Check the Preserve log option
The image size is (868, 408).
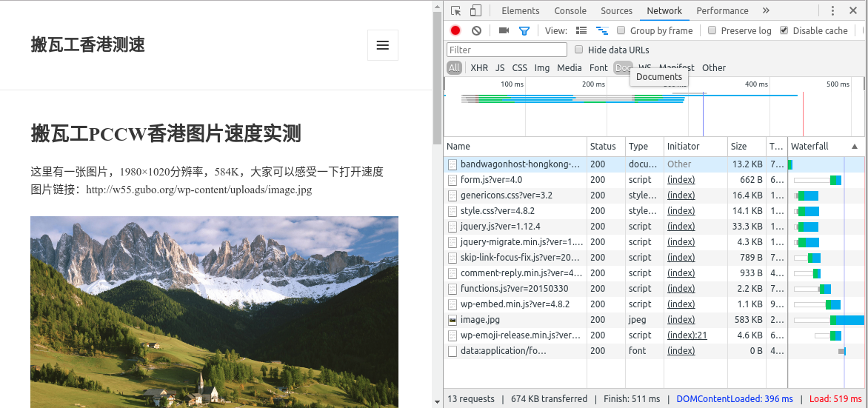(712, 30)
